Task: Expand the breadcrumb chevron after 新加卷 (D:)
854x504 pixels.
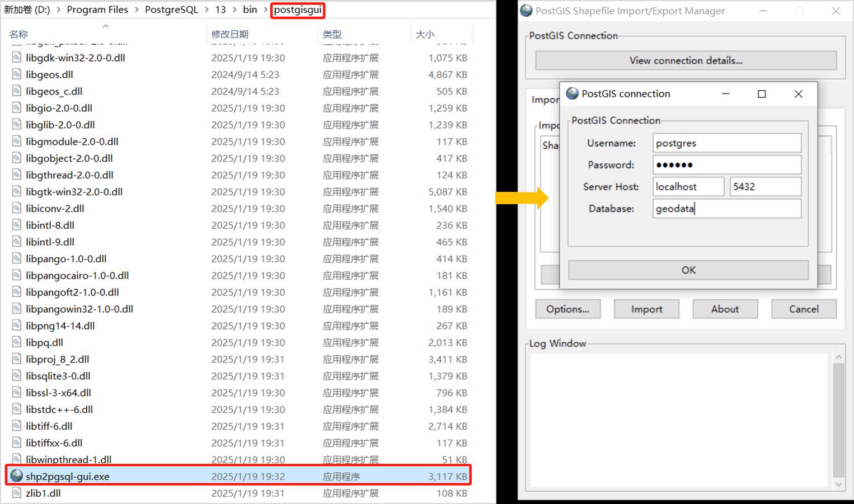Action: (x=58, y=10)
